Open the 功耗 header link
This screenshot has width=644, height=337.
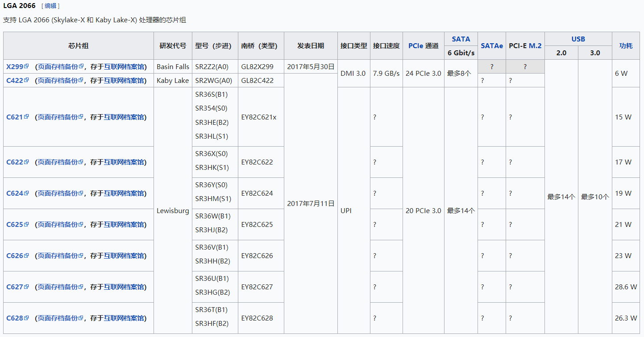pyautogui.click(x=626, y=45)
